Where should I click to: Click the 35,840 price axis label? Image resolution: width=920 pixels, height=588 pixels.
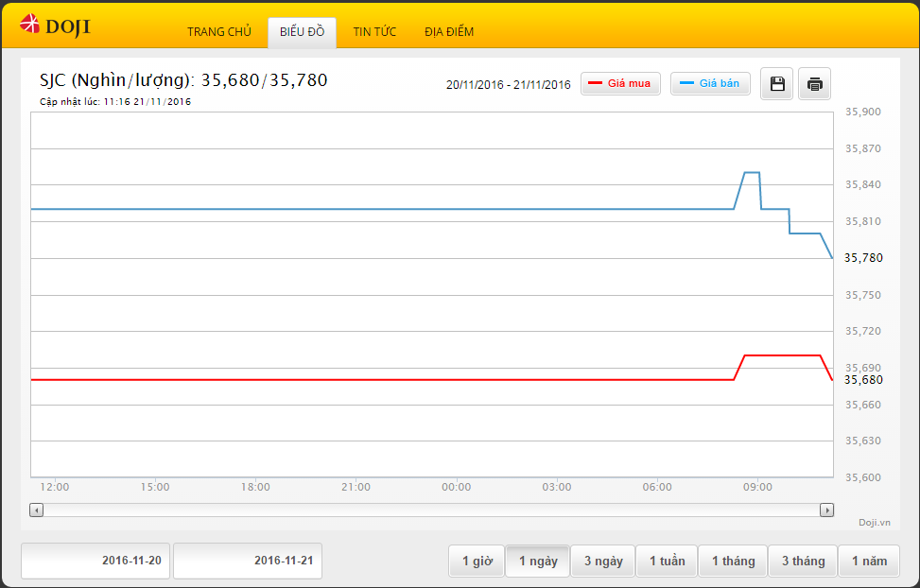pyautogui.click(x=863, y=184)
